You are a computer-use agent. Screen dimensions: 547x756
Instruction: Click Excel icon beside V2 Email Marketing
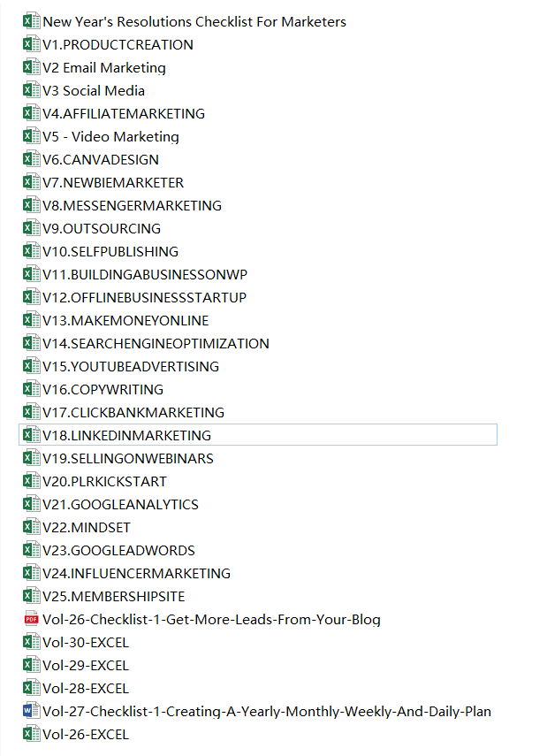pyautogui.click(x=31, y=67)
